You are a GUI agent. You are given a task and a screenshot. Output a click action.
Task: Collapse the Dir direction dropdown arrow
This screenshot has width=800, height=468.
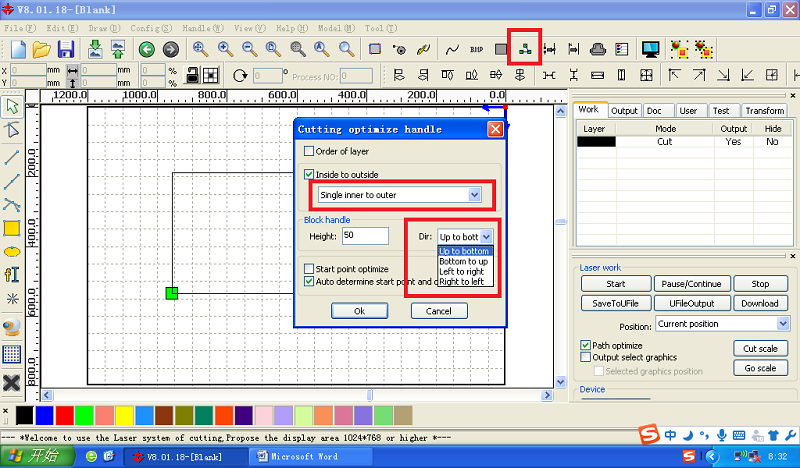click(486, 237)
